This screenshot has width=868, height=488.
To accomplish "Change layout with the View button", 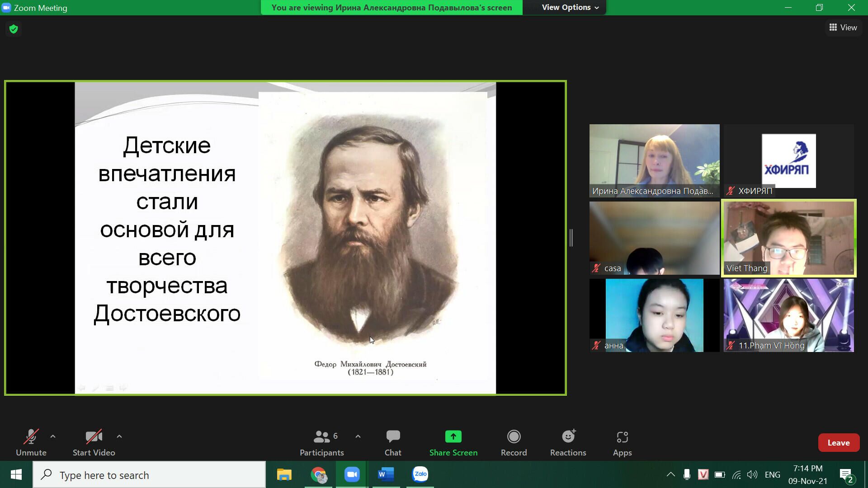I will click(x=843, y=28).
